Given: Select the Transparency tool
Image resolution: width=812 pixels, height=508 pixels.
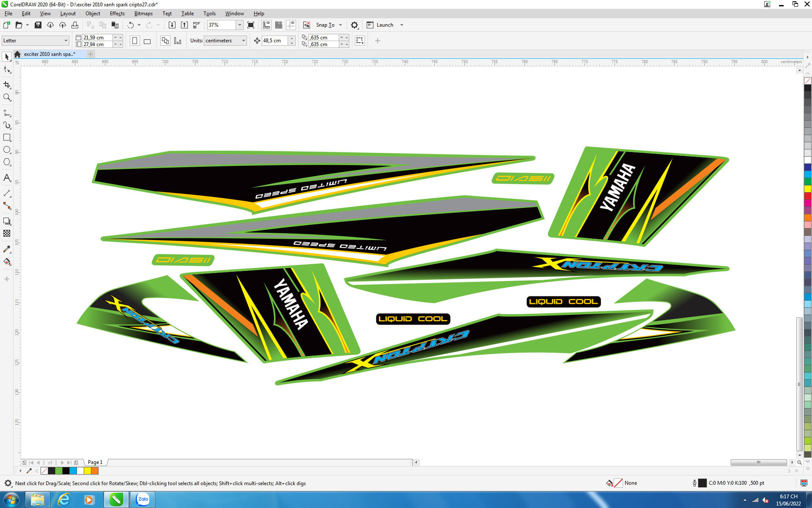Looking at the screenshot, I should coord(7,233).
